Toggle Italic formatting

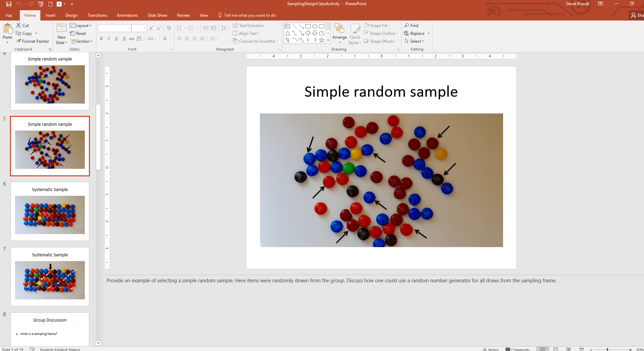coord(109,39)
